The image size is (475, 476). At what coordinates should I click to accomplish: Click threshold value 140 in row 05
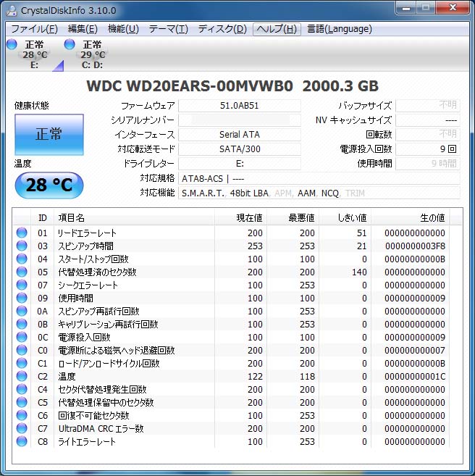click(359, 272)
